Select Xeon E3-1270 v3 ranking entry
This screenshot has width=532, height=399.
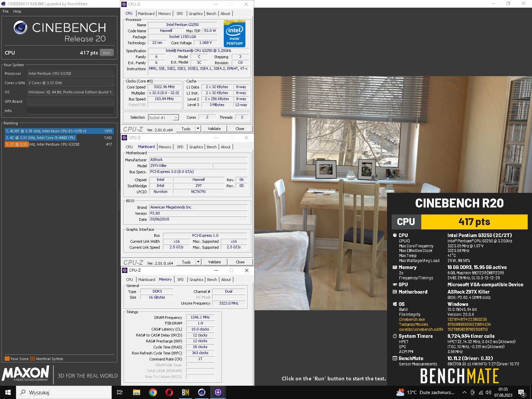pyautogui.click(x=59, y=131)
